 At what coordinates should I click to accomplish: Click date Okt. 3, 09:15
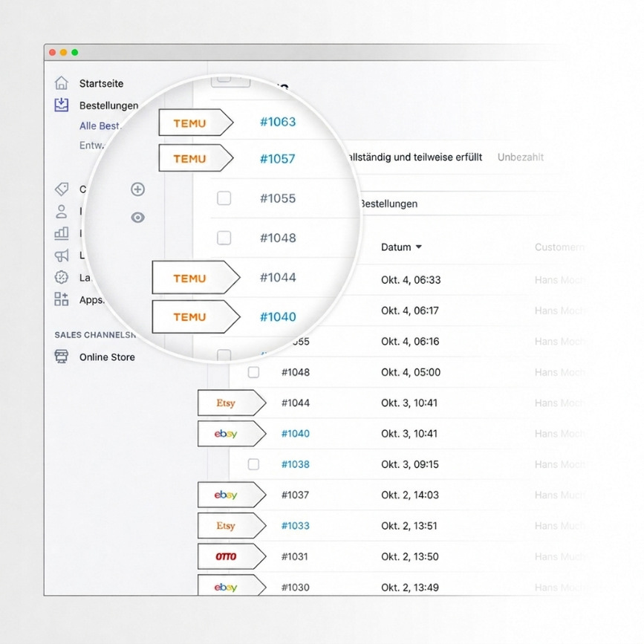(410, 464)
